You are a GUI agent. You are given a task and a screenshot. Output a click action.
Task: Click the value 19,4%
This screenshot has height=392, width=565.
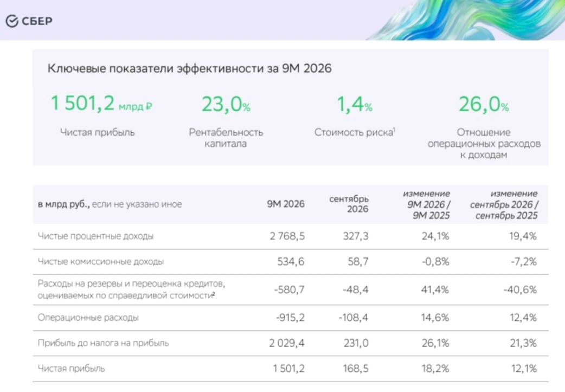pos(523,236)
